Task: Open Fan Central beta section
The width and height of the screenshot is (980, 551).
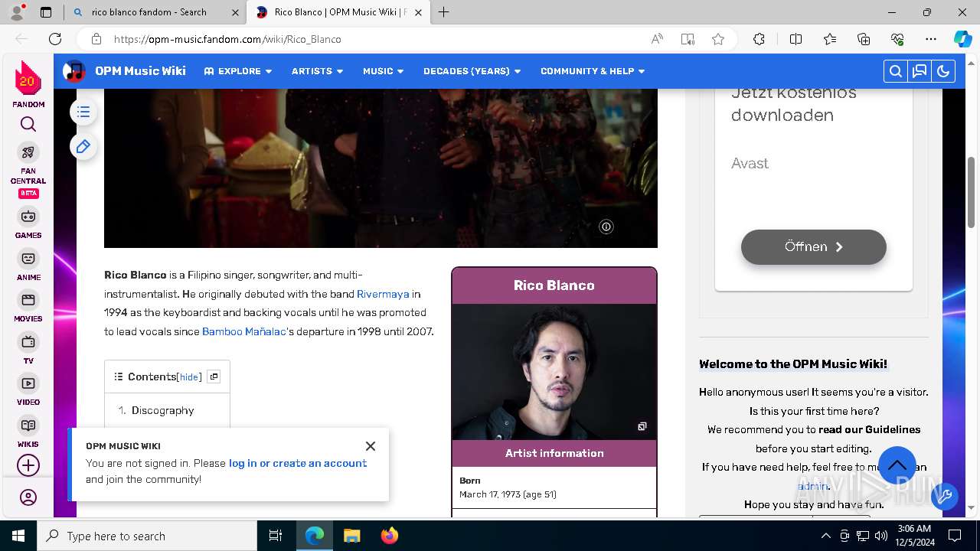Action: point(28,170)
